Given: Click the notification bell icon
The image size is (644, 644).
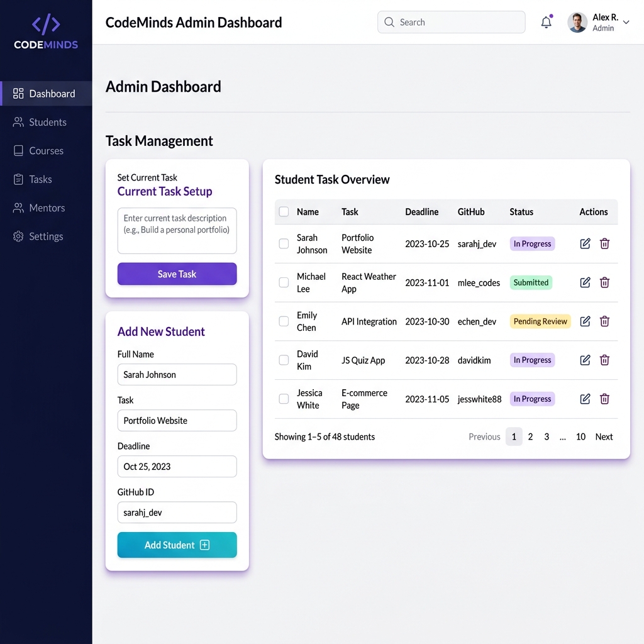Looking at the screenshot, I should (x=547, y=22).
